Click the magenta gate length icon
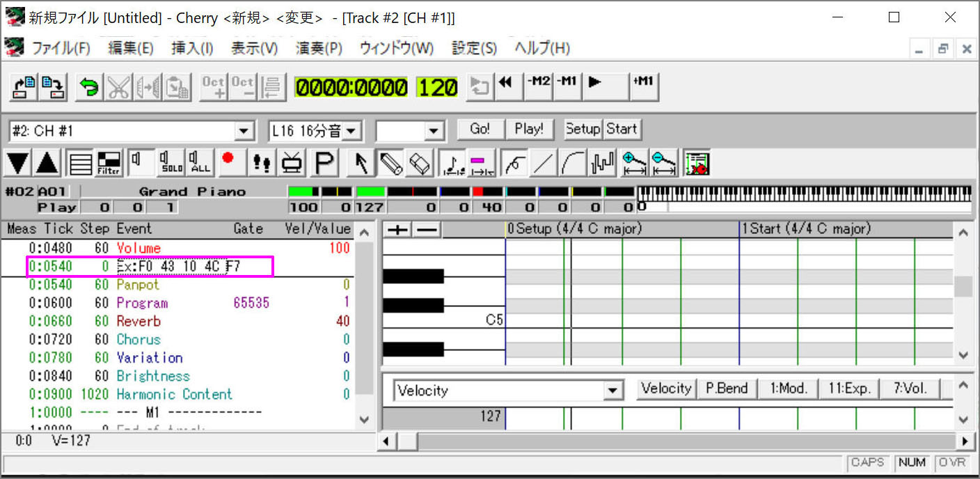 coord(481,163)
